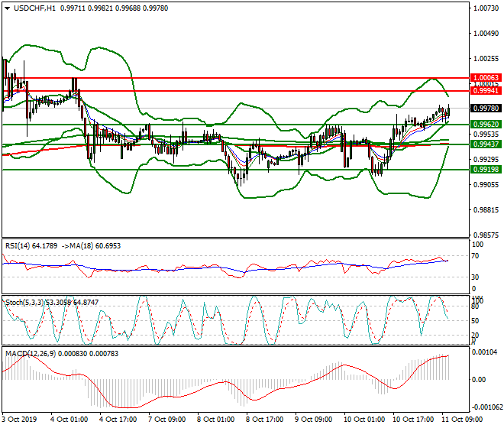Click the 0.98575 price axis label

486,235
